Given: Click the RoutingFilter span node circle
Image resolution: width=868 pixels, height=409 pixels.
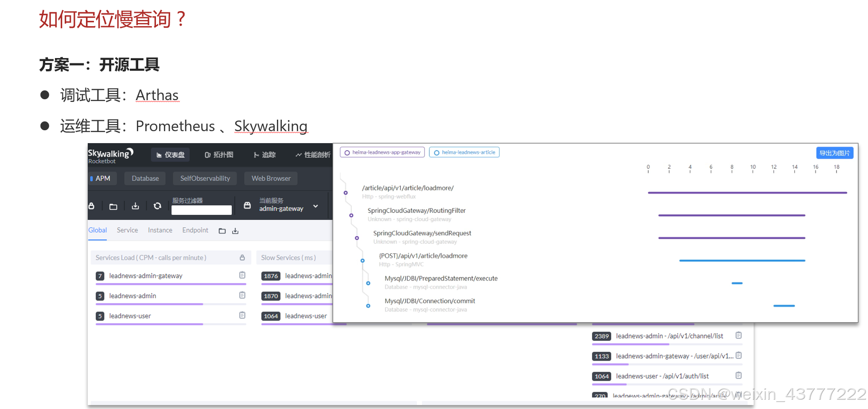Looking at the screenshot, I should (x=351, y=215).
